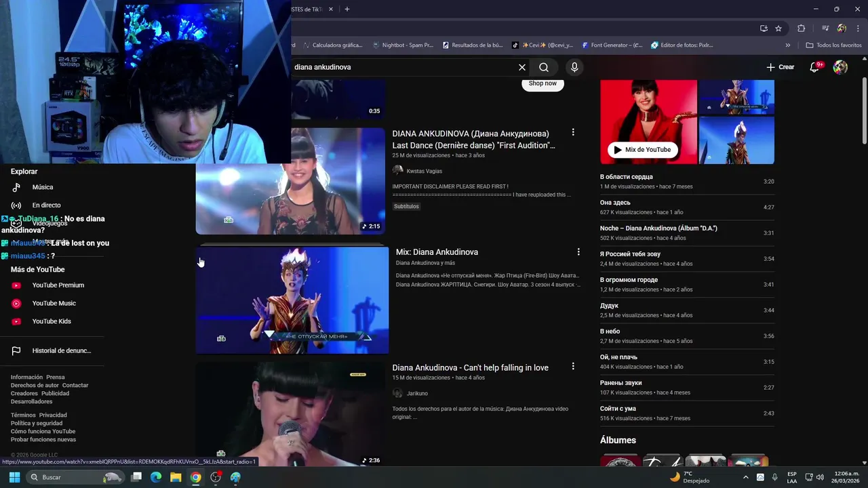Open Chrome profile avatar in toolbar
This screenshot has width=868, height=488.
(x=842, y=28)
